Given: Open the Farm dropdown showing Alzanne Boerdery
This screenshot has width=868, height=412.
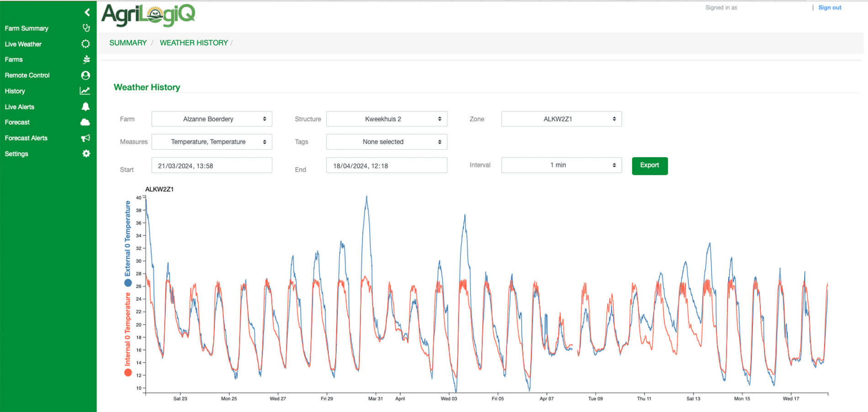Looking at the screenshot, I should [212, 119].
